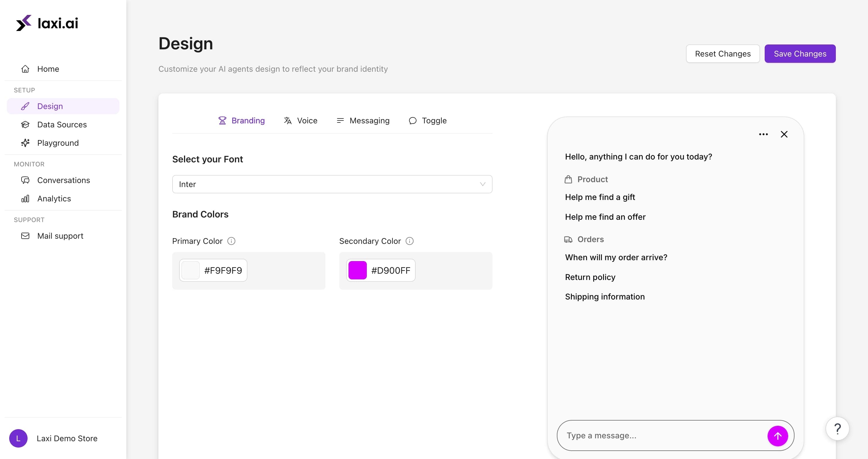Click the Orders truck icon

point(568,240)
